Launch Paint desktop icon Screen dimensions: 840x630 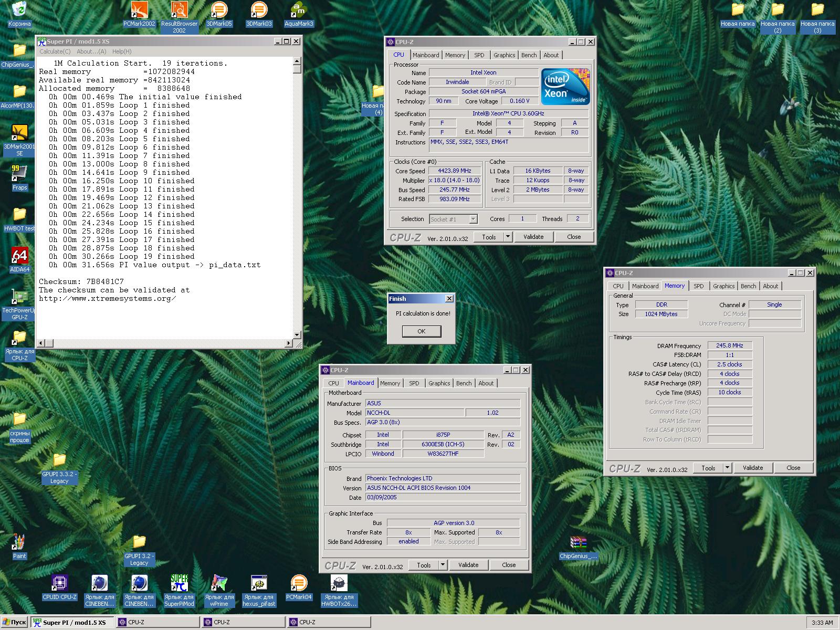coord(19,547)
